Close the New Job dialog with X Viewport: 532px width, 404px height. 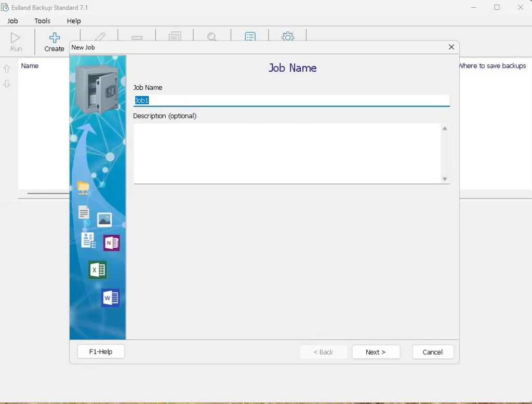451,47
